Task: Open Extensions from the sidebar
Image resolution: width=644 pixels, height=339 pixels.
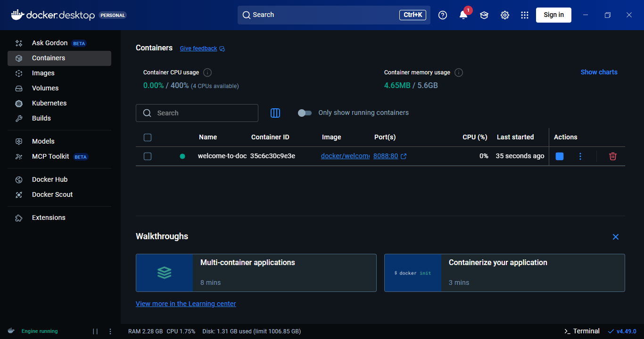Action: tap(49, 217)
